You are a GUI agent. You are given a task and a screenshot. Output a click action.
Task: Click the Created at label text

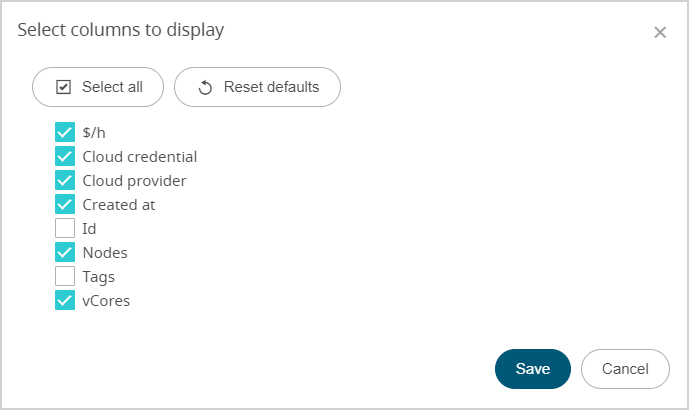119,205
